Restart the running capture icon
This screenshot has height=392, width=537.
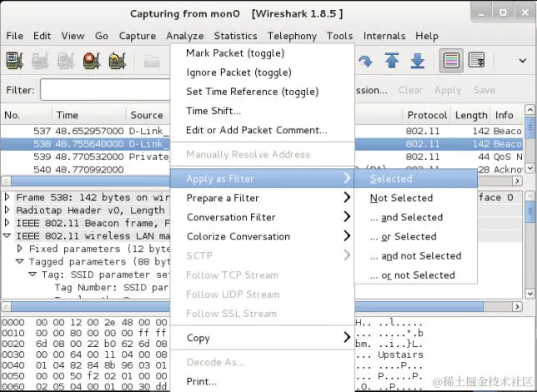pyautogui.click(x=118, y=61)
